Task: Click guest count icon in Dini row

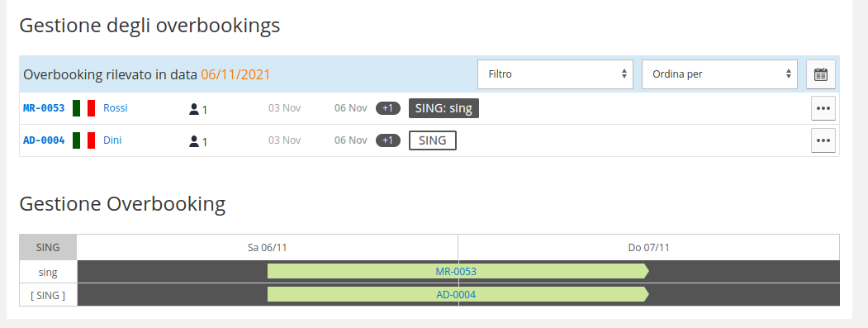Action: click(194, 141)
